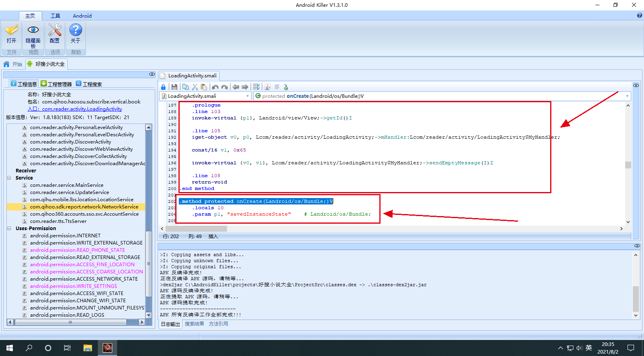Click the code editor horizontal scrollbar thumb
The image size is (644, 356).
pos(196,229)
